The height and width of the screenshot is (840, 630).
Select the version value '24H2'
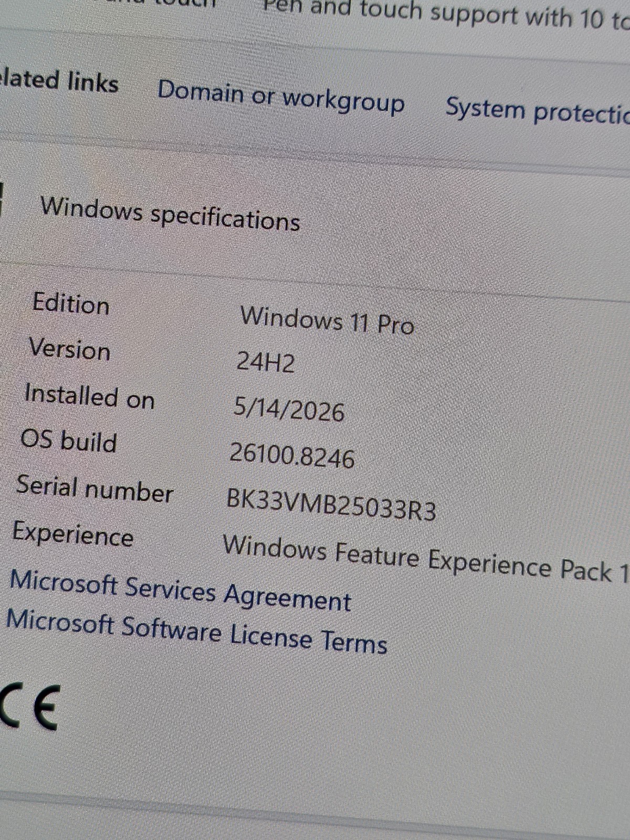(x=265, y=362)
